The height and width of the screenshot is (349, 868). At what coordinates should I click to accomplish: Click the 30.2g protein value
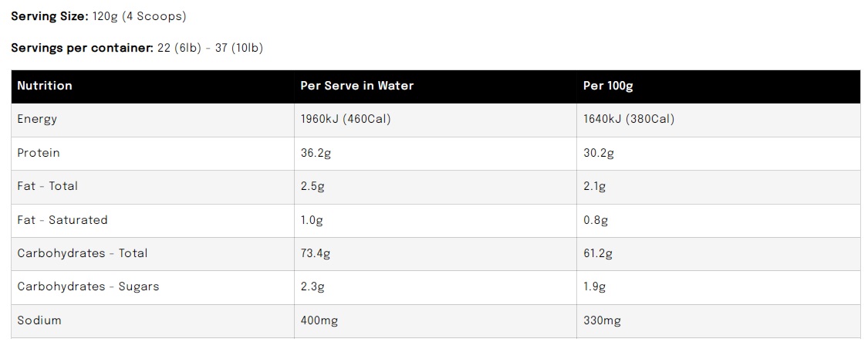599,153
